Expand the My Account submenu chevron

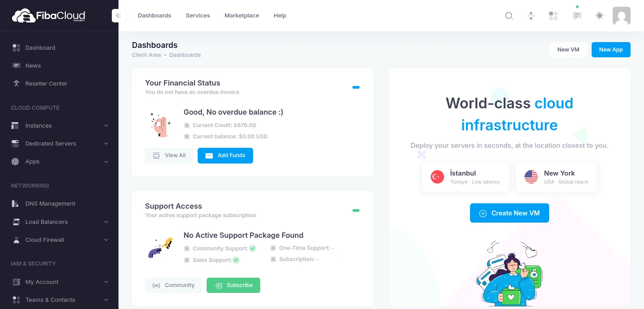(x=106, y=282)
